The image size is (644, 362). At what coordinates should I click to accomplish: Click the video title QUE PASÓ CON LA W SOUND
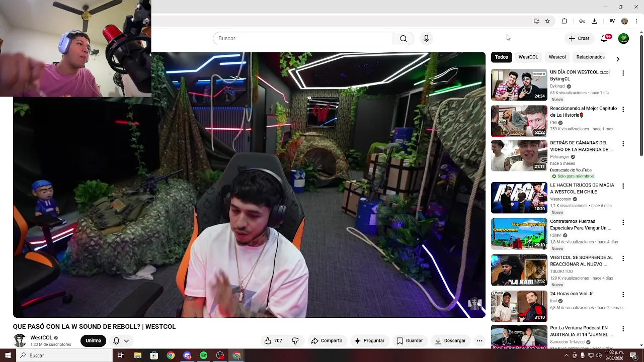tap(94, 327)
